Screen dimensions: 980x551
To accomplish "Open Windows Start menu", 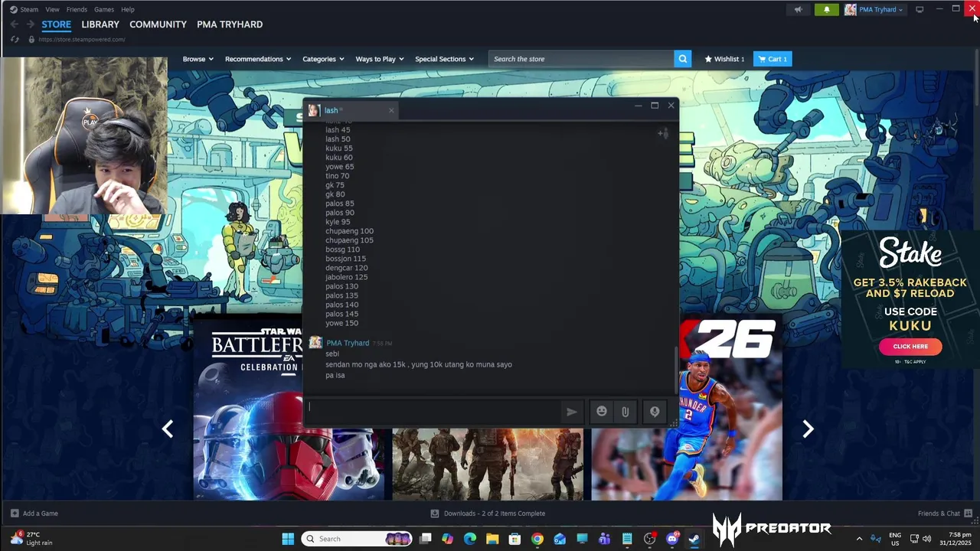I will [x=288, y=539].
